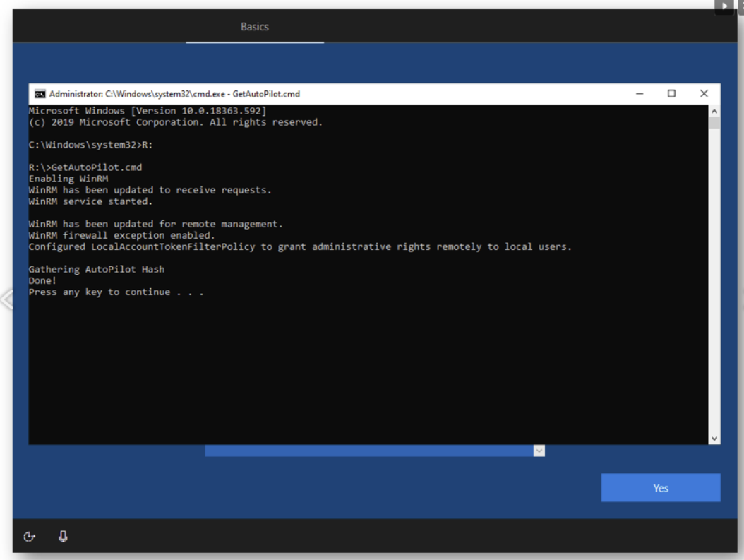The image size is (744, 560).
Task: Click the 'Press any key to continue' line
Action: (x=116, y=292)
